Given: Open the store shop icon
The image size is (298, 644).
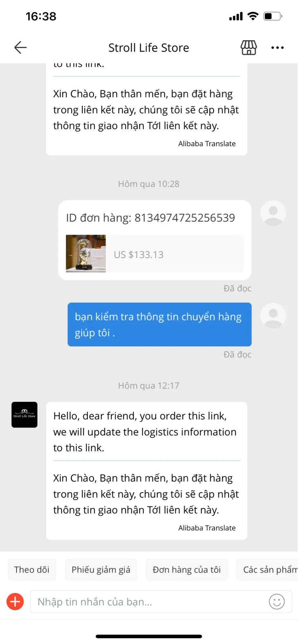Looking at the screenshot, I should click(249, 48).
